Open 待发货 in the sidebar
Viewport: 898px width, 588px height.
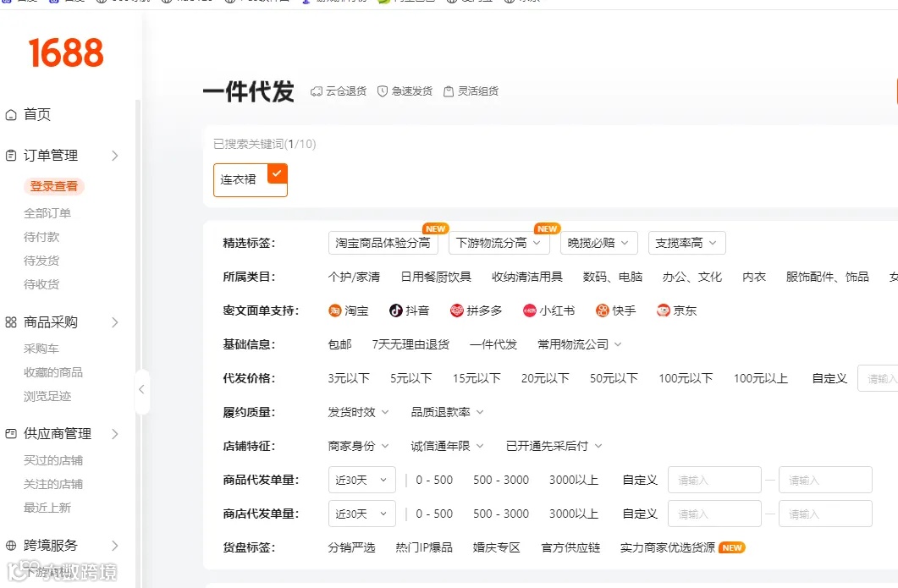pos(41,261)
